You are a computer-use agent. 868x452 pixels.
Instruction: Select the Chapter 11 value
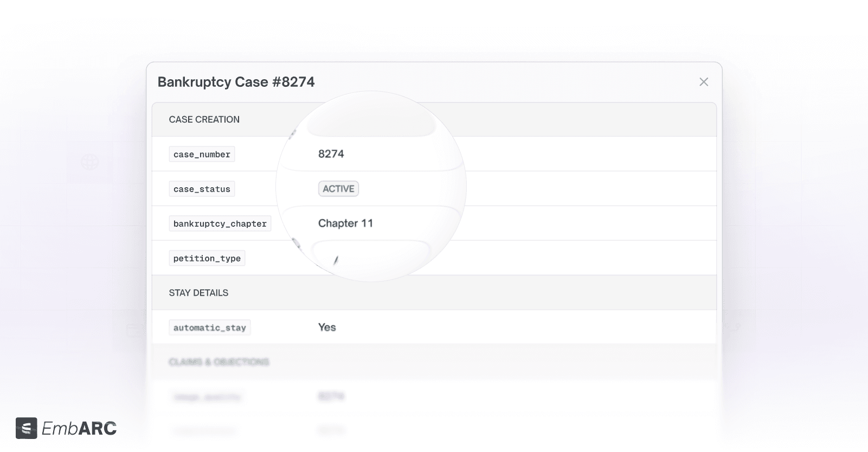pyautogui.click(x=345, y=224)
